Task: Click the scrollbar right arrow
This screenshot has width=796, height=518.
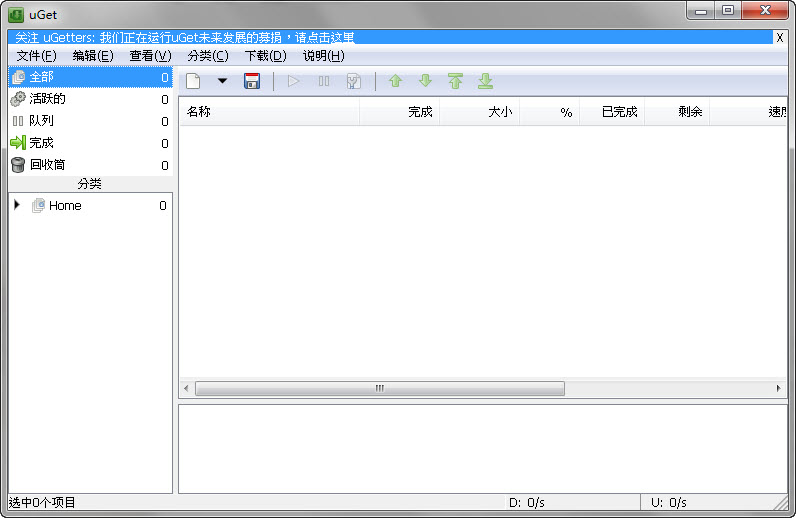Action: click(x=779, y=388)
